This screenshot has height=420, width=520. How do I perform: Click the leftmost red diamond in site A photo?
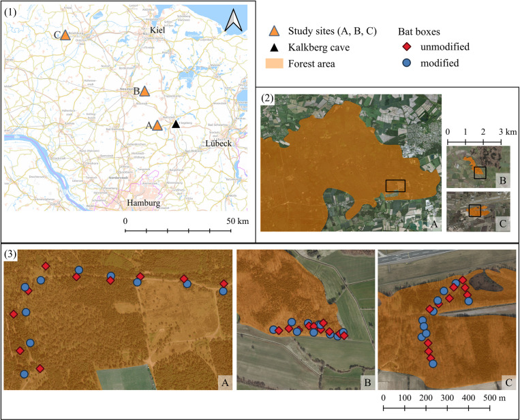(14, 314)
